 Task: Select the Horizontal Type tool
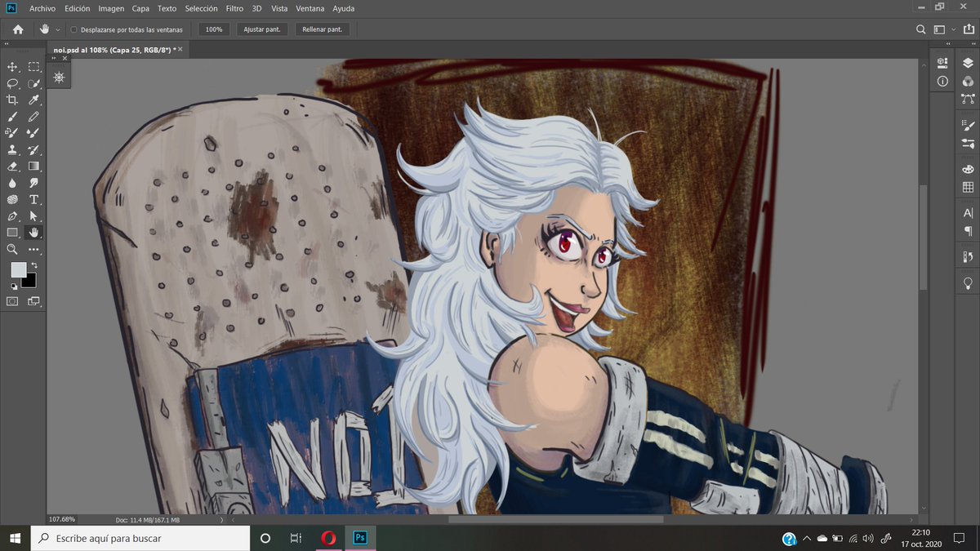[x=33, y=199]
